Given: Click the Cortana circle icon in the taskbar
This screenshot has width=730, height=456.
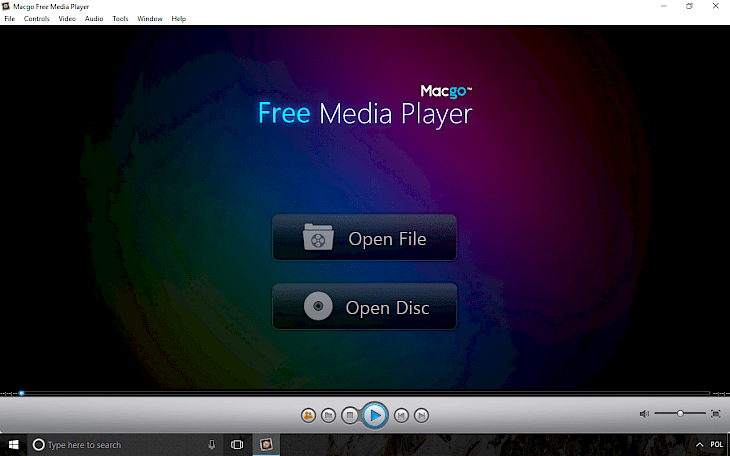Looking at the screenshot, I should click(x=39, y=445).
